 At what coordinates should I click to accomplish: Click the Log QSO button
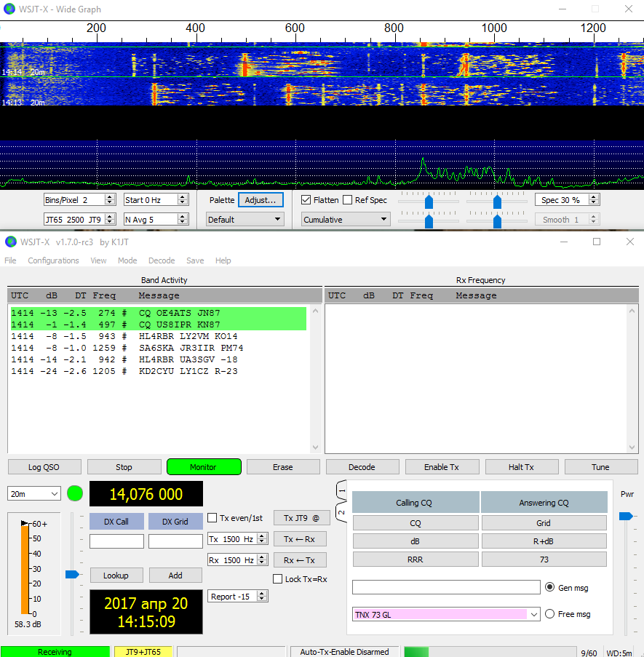tap(44, 467)
